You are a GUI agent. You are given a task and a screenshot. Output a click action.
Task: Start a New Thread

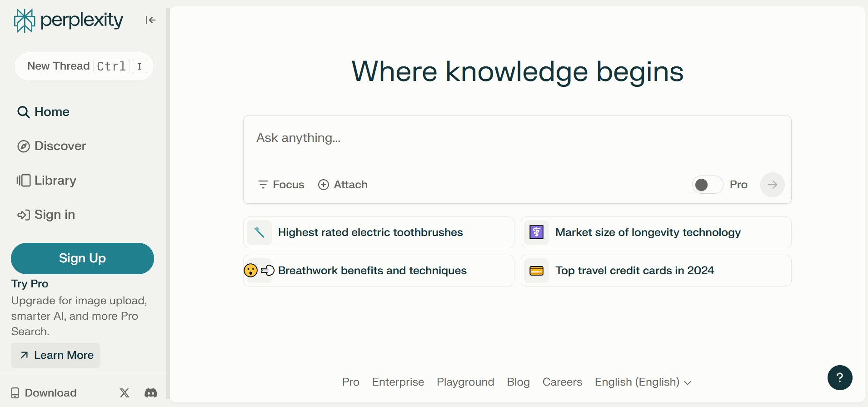[84, 66]
